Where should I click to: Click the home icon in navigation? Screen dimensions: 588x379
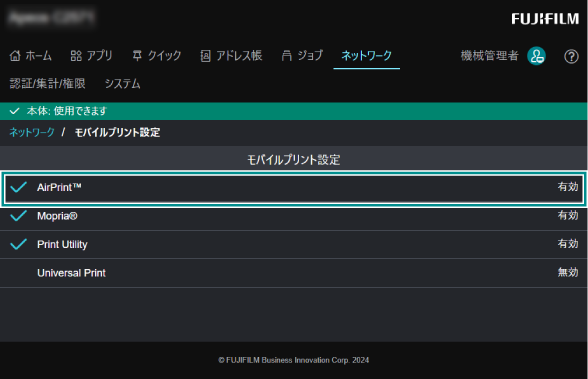point(15,56)
